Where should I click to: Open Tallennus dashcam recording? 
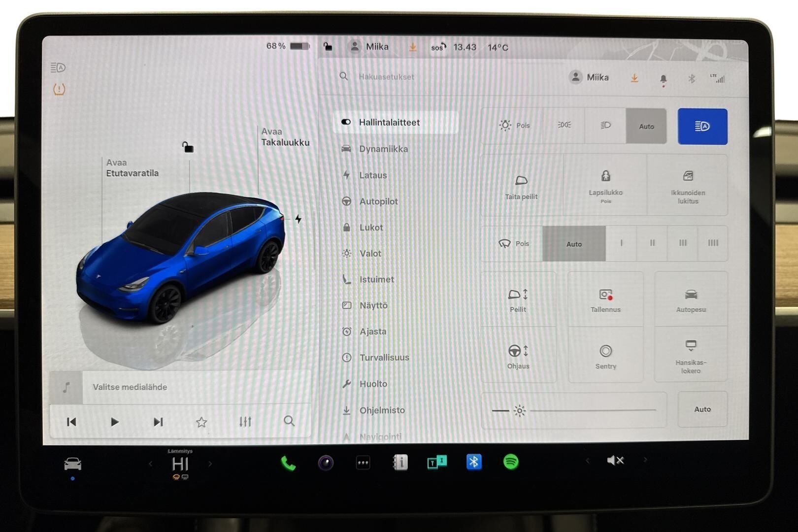605,300
